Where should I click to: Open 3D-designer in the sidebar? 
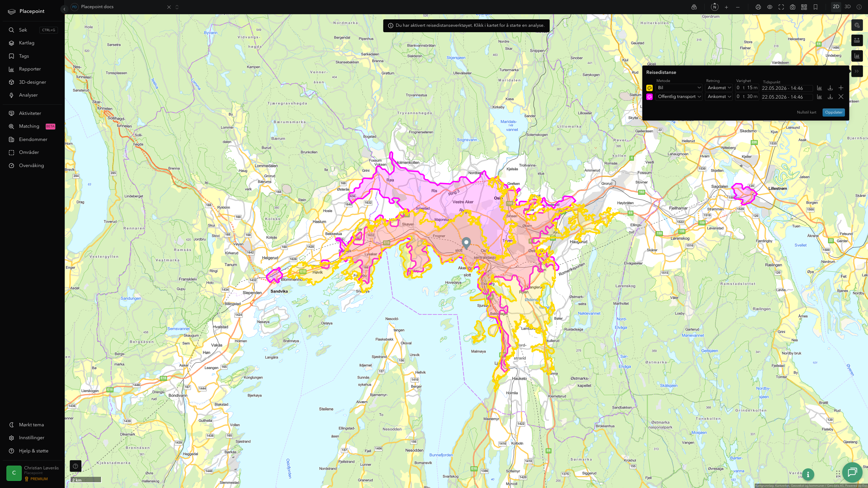click(33, 82)
